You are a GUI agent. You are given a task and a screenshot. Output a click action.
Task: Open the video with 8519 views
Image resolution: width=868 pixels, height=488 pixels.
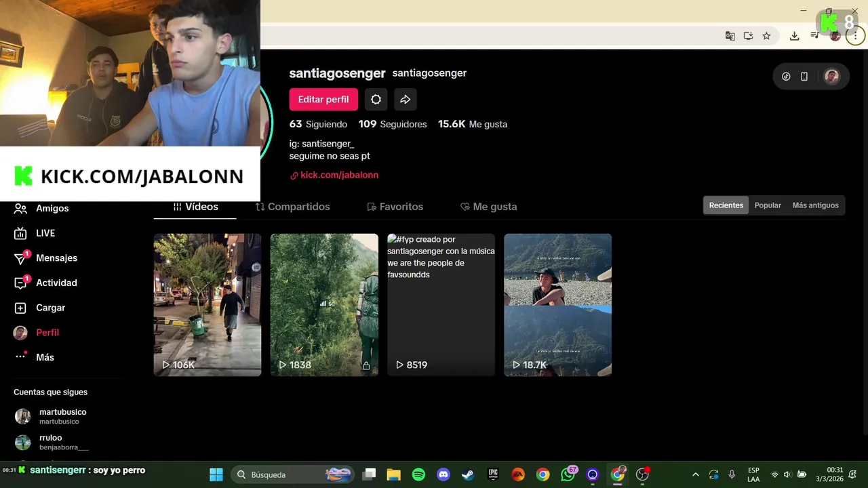(x=441, y=305)
